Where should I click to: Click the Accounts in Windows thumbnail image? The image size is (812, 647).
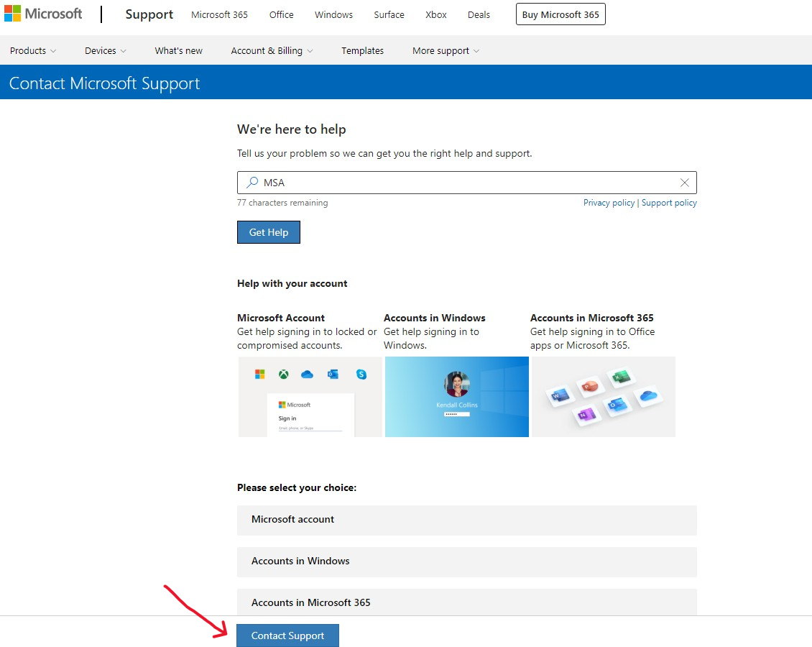click(457, 397)
